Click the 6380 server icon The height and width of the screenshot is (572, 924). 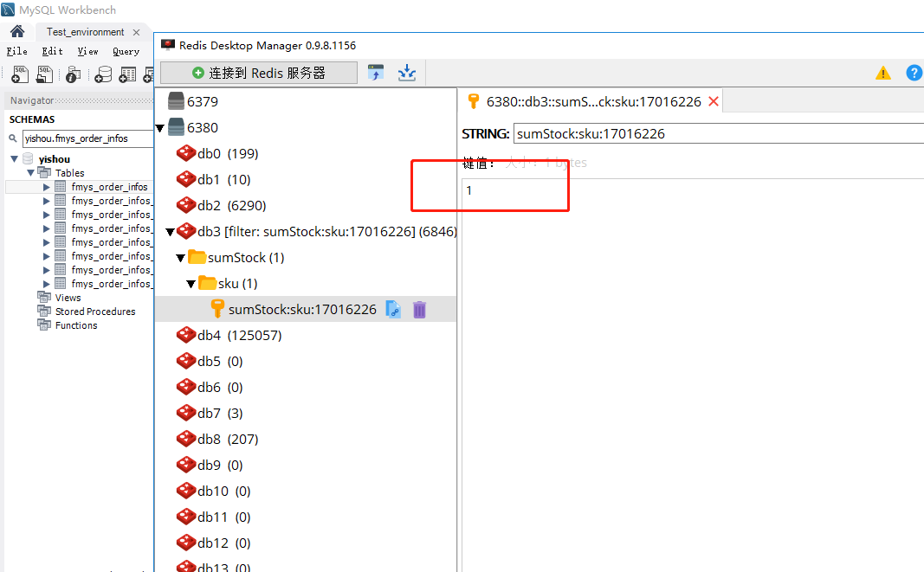point(176,127)
